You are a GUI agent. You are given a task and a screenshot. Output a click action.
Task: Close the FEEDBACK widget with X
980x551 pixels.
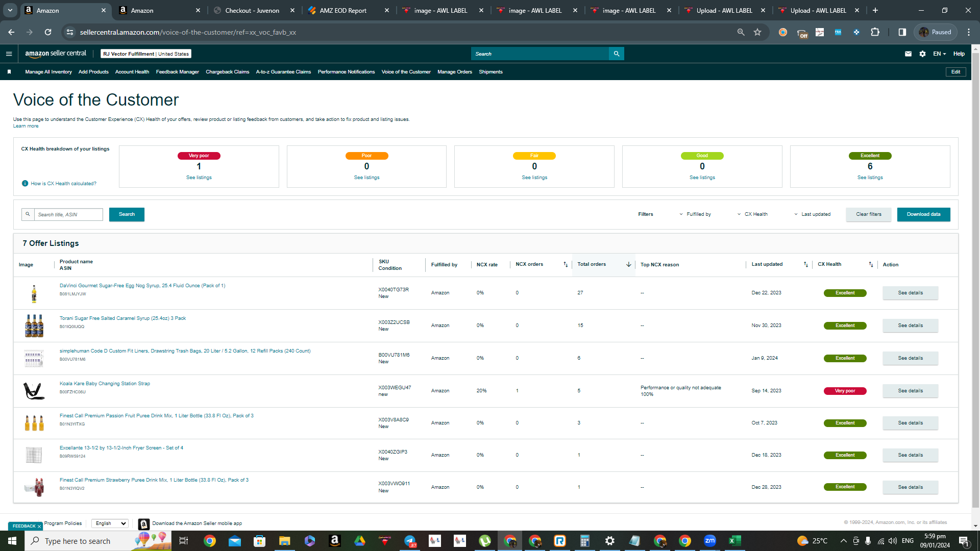tap(39, 527)
